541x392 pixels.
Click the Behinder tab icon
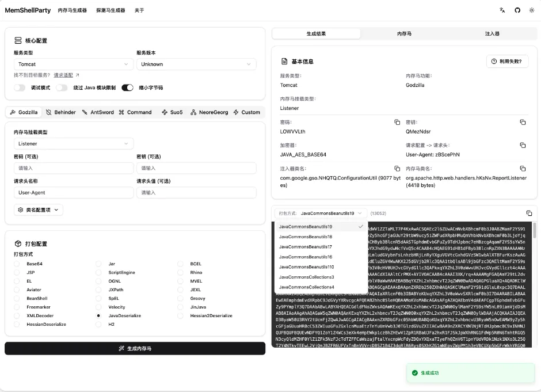(49, 112)
